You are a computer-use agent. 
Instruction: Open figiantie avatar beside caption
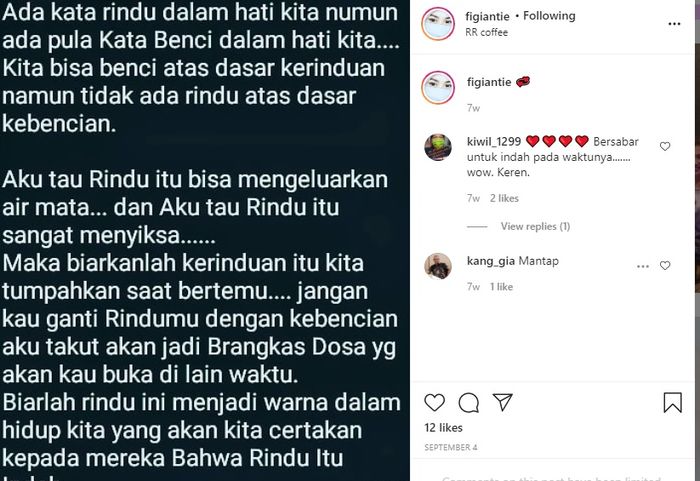pos(438,88)
